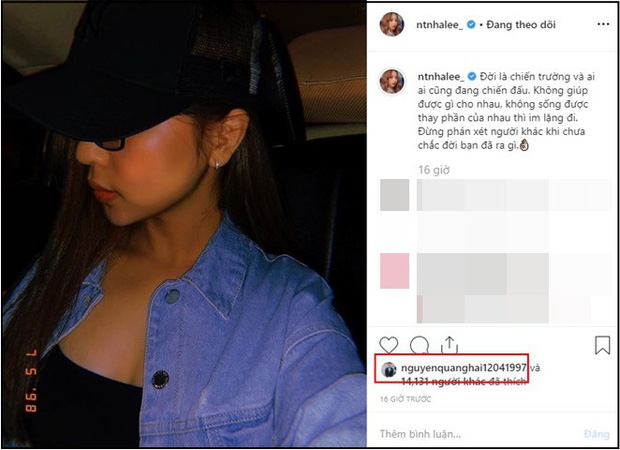
Task: Like the post with the heart icon
Action: pyautogui.click(x=389, y=345)
